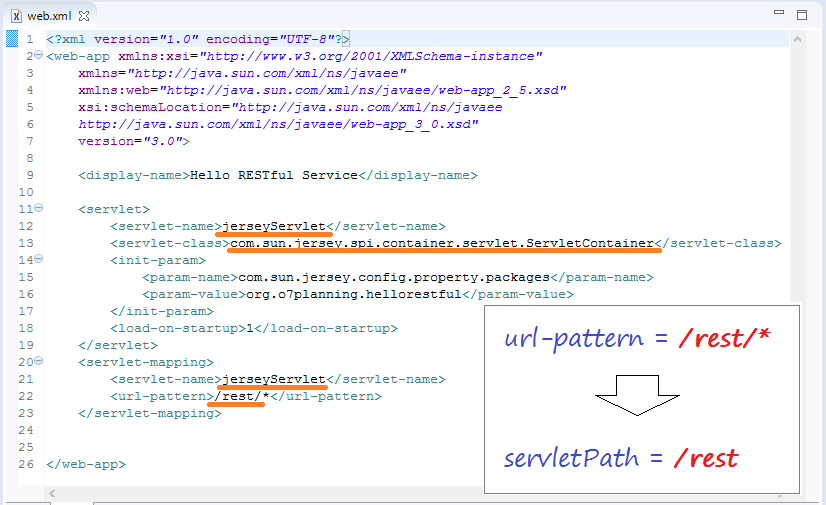Click 'jerseyServlet' on line 12
This screenshot has width=826, height=505.
274,226
